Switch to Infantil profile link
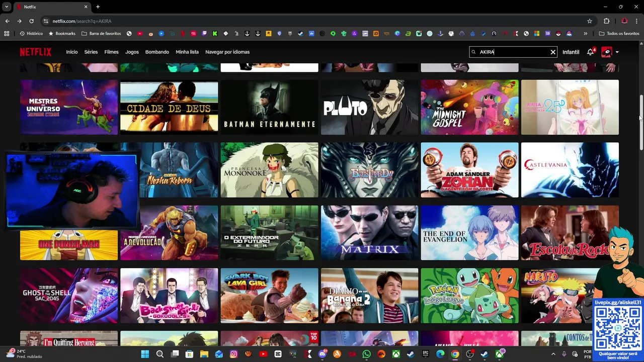Screen dimensions: 644x362 pyautogui.click(x=571, y=52)
